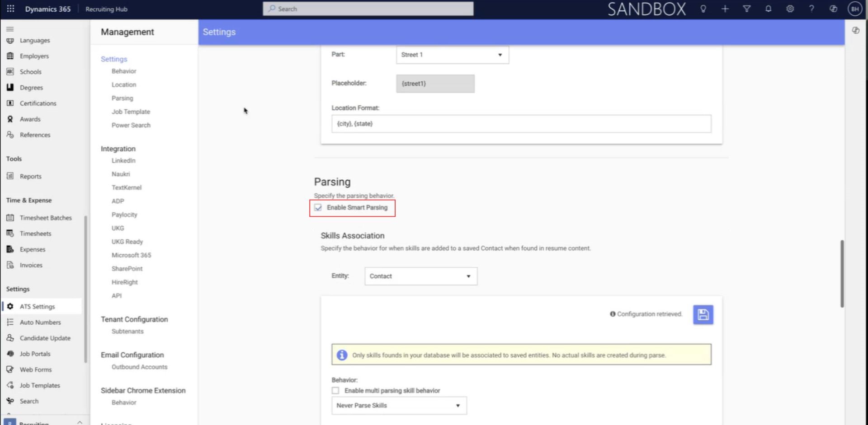Open the Never Parse Skills dropdown
Image resolution: width=868 pixels, height=425 pixels.
coord(399,406)
